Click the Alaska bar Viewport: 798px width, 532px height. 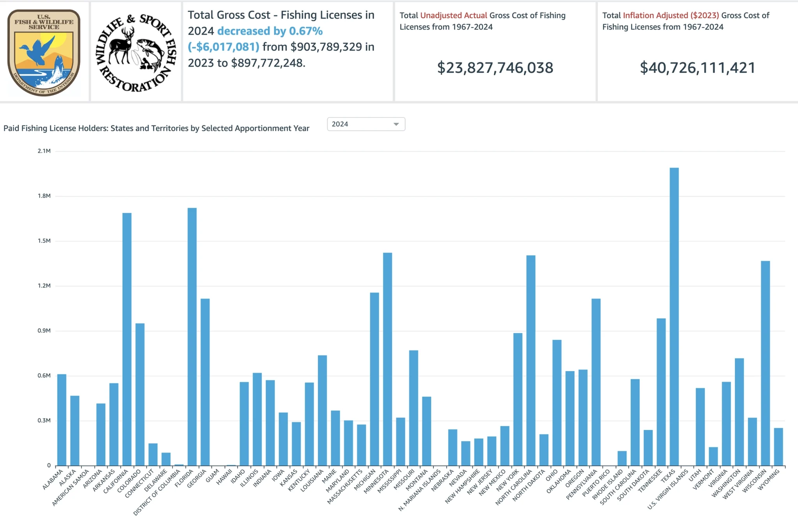point(75,431)
